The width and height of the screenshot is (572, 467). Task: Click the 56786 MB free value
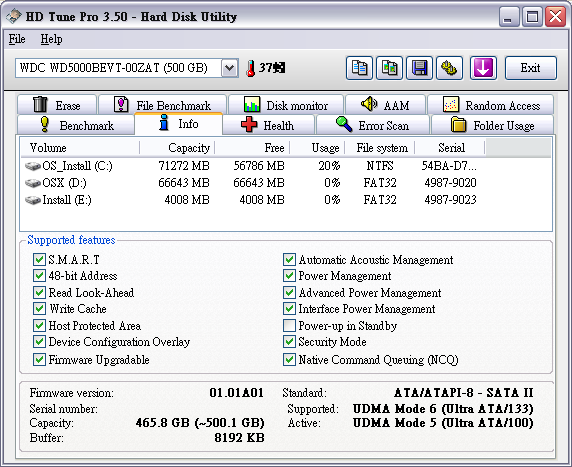point(259,166)
